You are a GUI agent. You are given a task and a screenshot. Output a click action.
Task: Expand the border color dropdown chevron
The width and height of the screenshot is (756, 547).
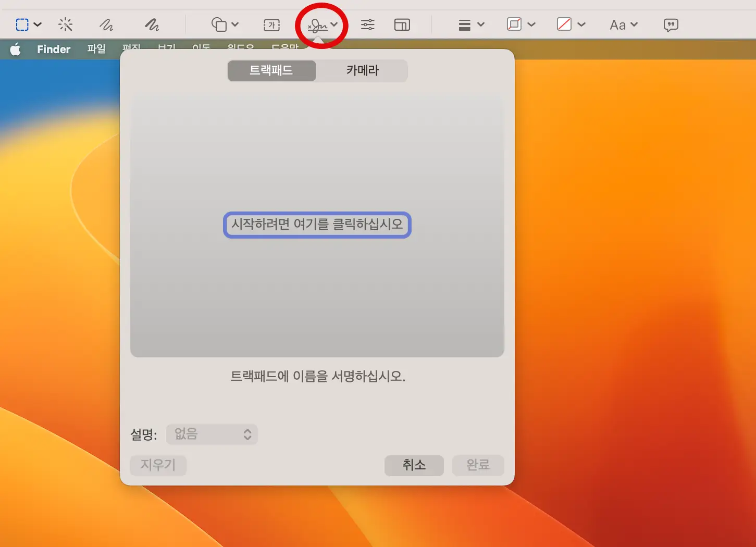(531, 24)
